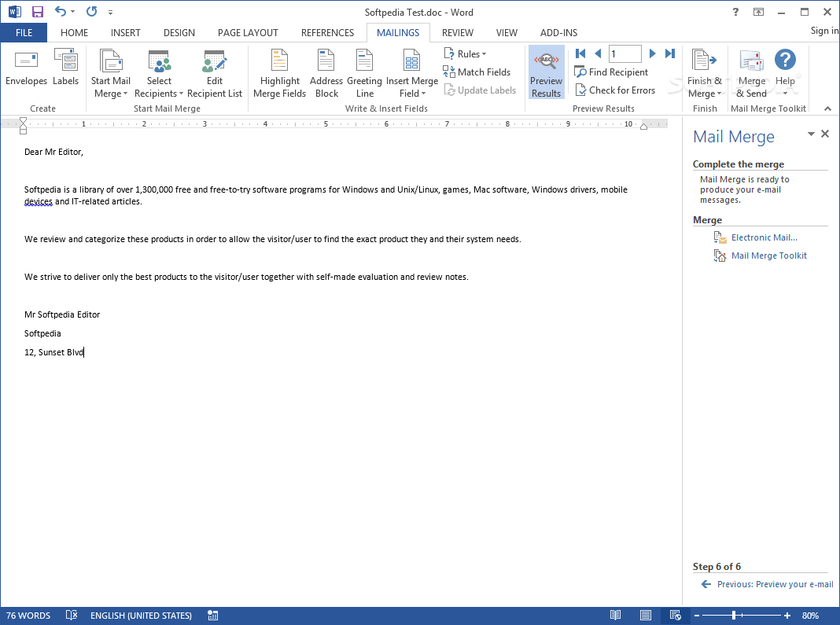The width and height of the screenshot is (840, 625).
Task: Click Sign in
Action: (824, 31)
